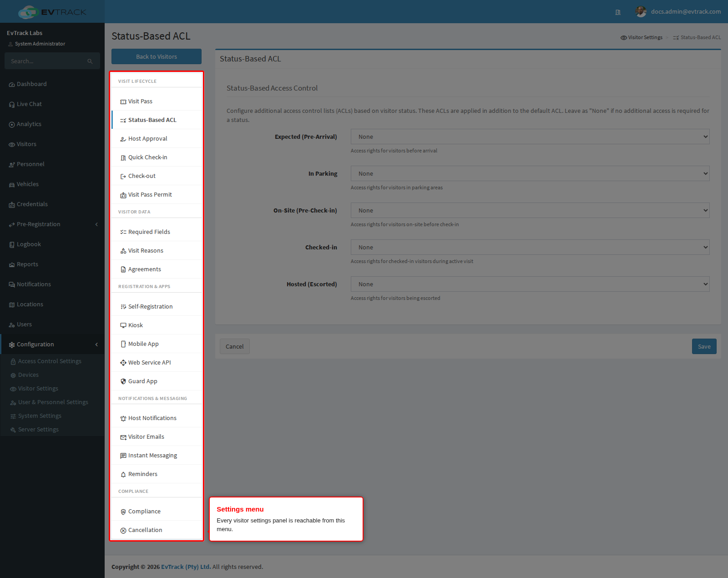Open the Expected (Pre-Arrival) ACL dropdown

pyautogui.click(x=530, y=137)
